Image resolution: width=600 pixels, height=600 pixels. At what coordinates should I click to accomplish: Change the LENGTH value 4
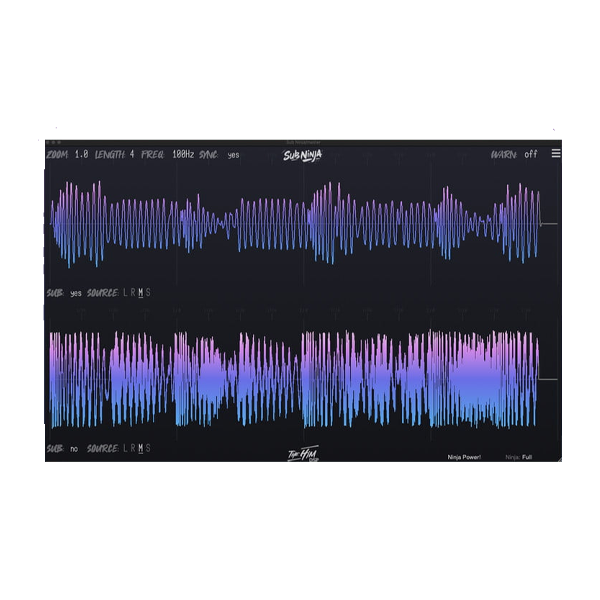132,155
